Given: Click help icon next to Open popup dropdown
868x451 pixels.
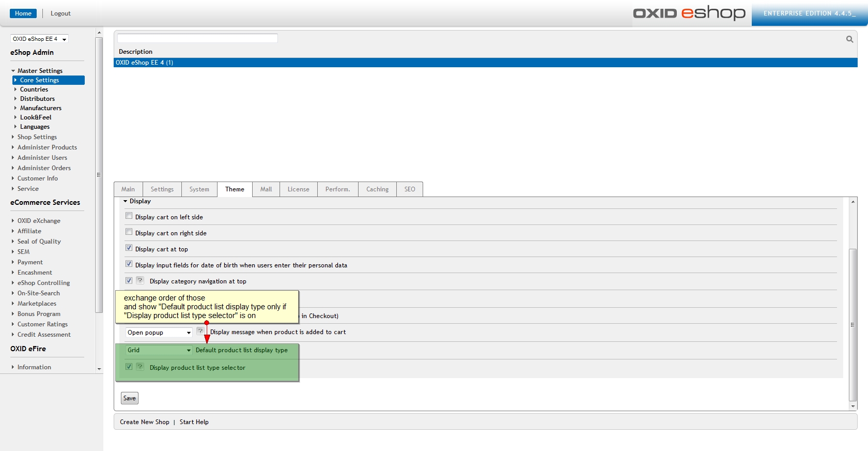Looking at the screenshot, I should pos(200,331).
